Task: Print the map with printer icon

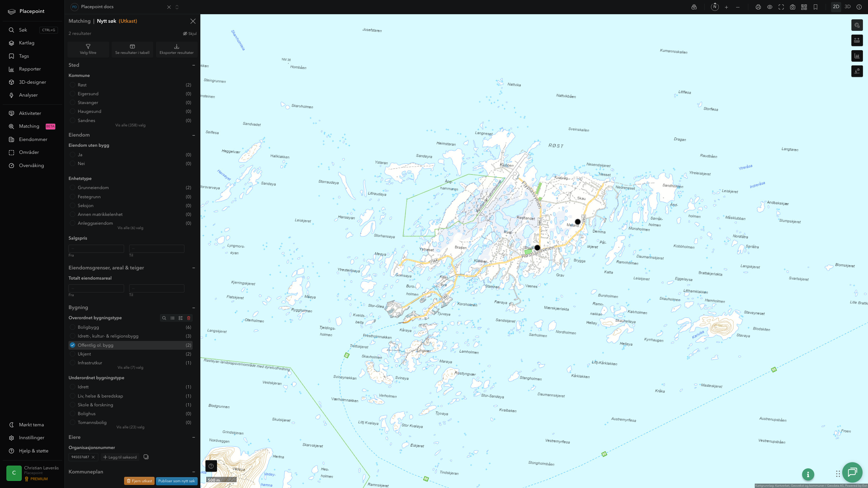Action: (758, 7)
